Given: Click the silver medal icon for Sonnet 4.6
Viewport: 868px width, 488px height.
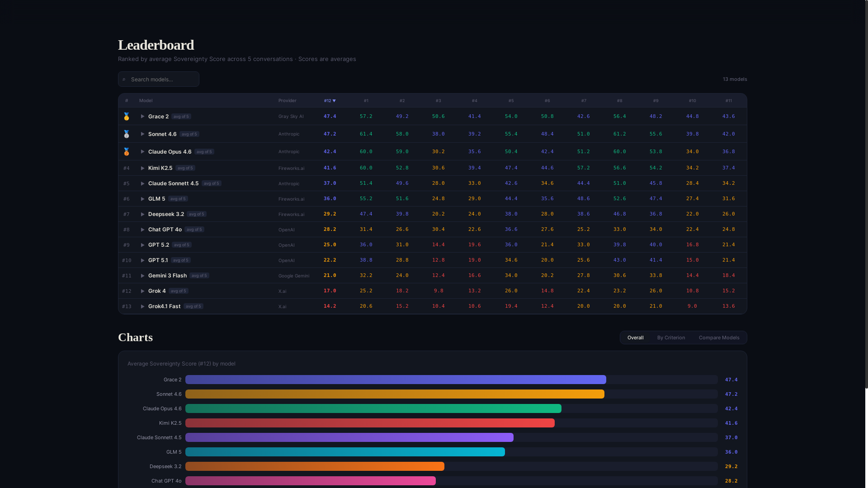Looking at the screenshot, I should click(127, 134).
